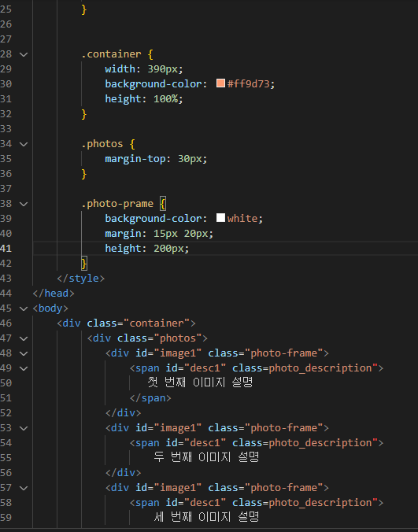Open the white color swatch picker
Image resolution: width=418 pixels, height=532 pixels.
pyautogui.click(x=220, y=217)
